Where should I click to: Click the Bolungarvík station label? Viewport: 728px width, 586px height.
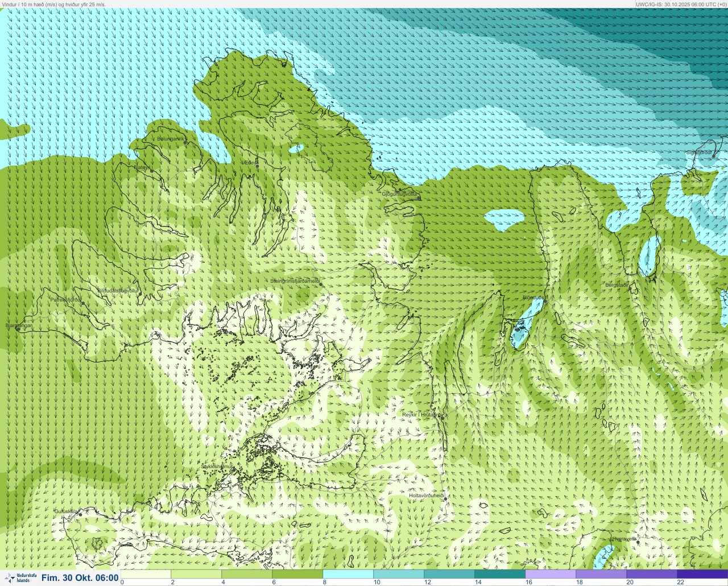[171, 139]
